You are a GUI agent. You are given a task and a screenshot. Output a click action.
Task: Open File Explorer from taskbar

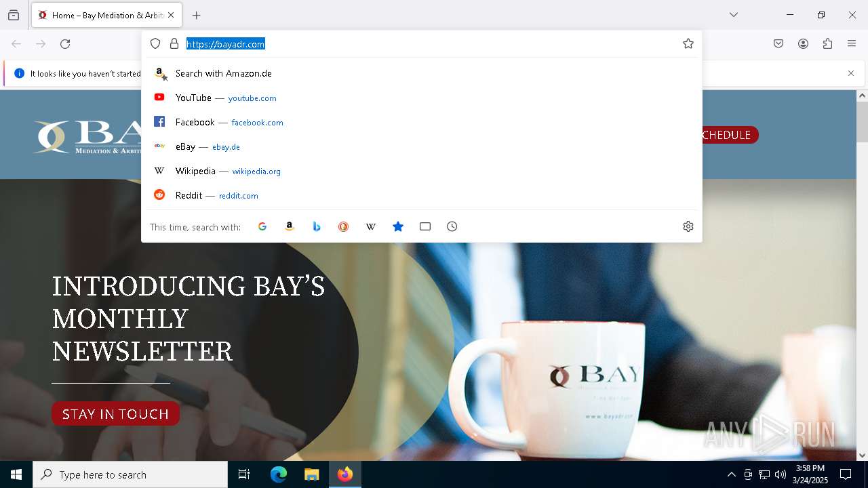click(311, 474)
